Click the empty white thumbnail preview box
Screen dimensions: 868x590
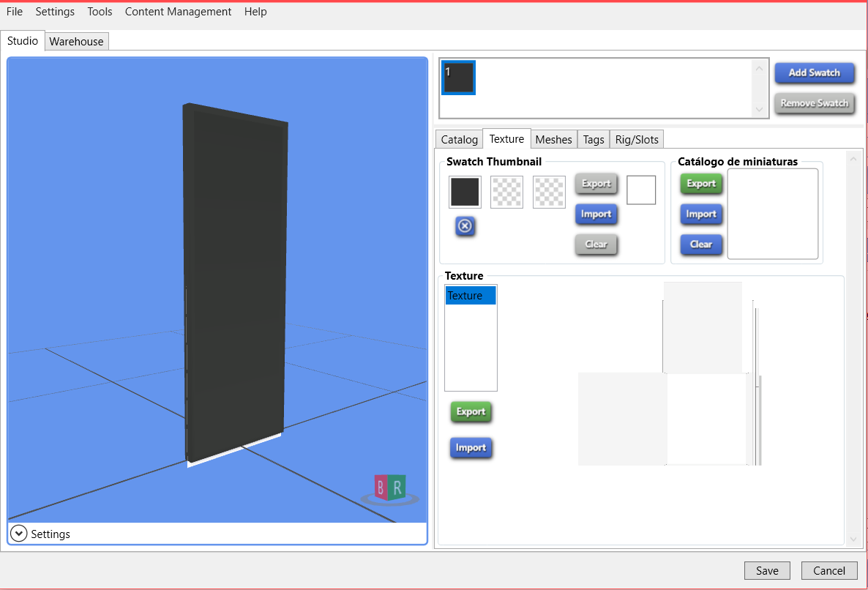pos(641,190)
